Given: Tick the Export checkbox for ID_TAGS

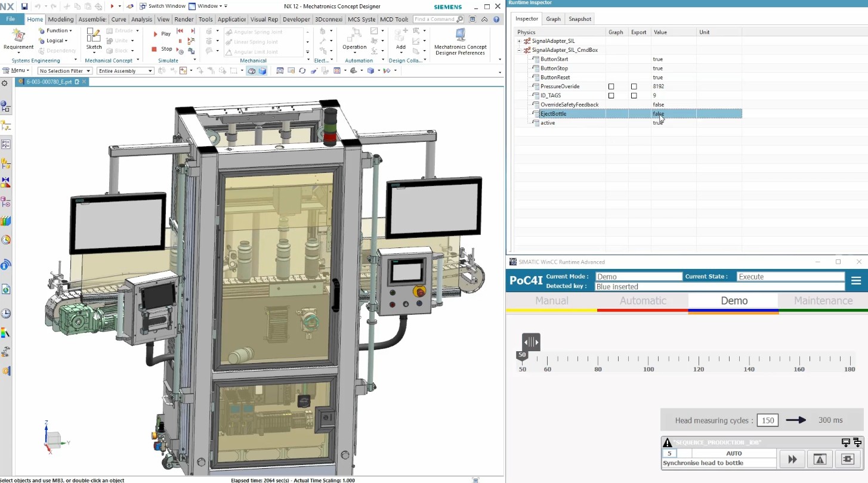Looking at the screenshot, I should 634,95.
